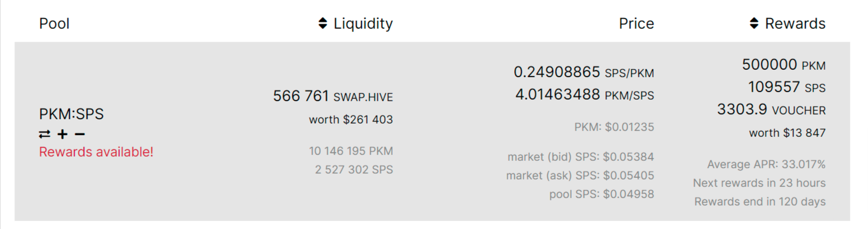Select the 4.01463488 PKM/SPS price
This screenshot has height=229, width=868.
[x=585, y=95]
